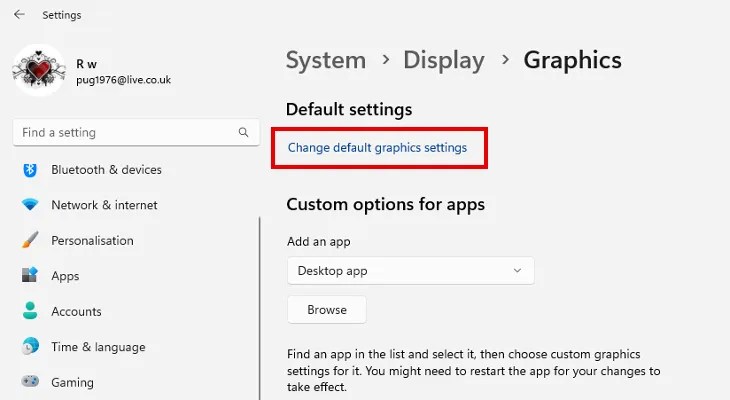The width and height of the screenshot is (730, 400).
Task: Open Apps settings
Action: point(65,276)
